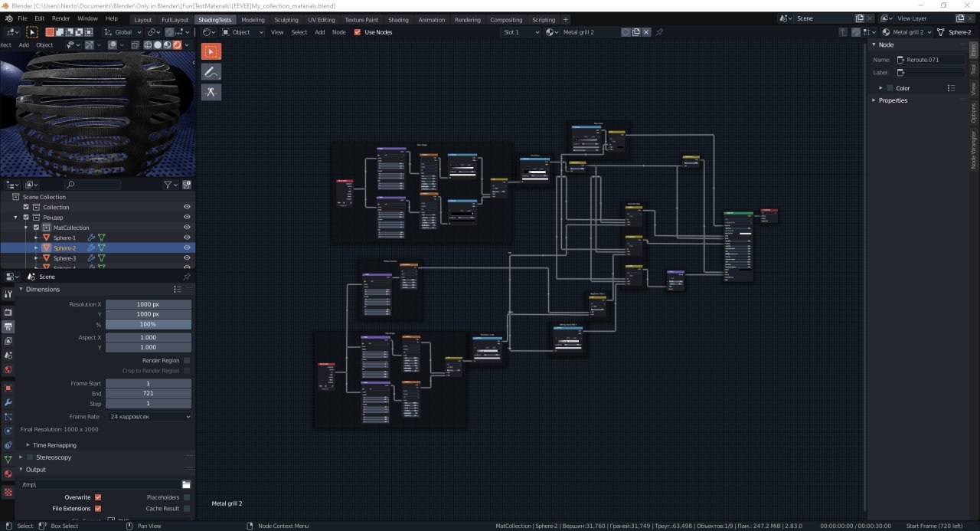Expand the Properties section in sidebar
The image size is (980, 531).
(874, 100)
